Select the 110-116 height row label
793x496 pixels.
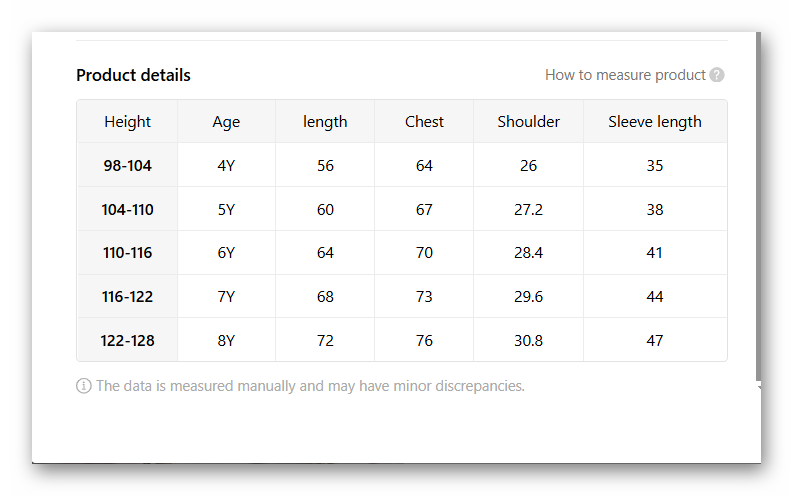(x=127, y=253)
